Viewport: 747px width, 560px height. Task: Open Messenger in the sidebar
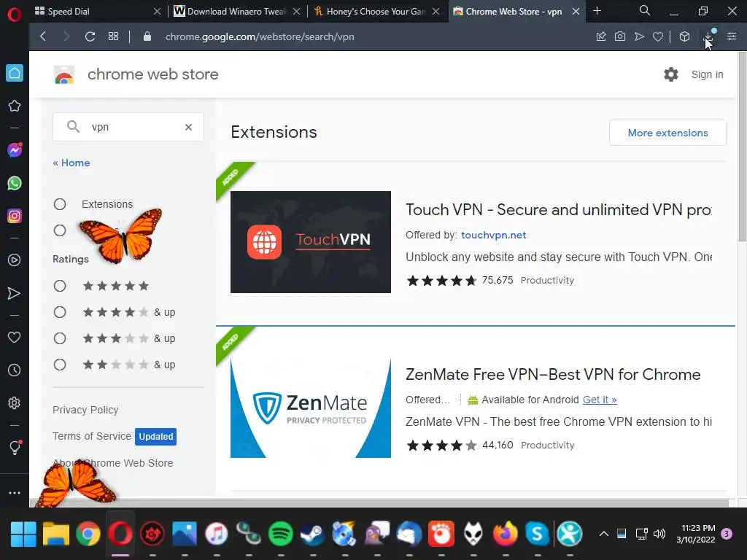pos(15,150)
